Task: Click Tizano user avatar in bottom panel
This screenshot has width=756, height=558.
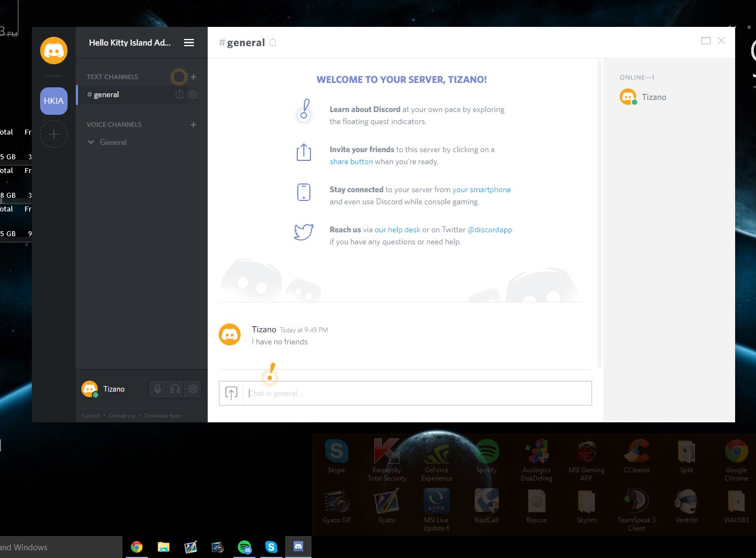Action: point(90,389)
